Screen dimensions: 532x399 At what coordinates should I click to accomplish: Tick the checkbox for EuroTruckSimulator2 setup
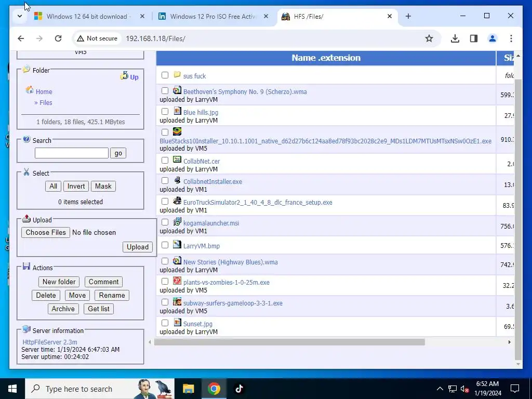tap(165, 201)
